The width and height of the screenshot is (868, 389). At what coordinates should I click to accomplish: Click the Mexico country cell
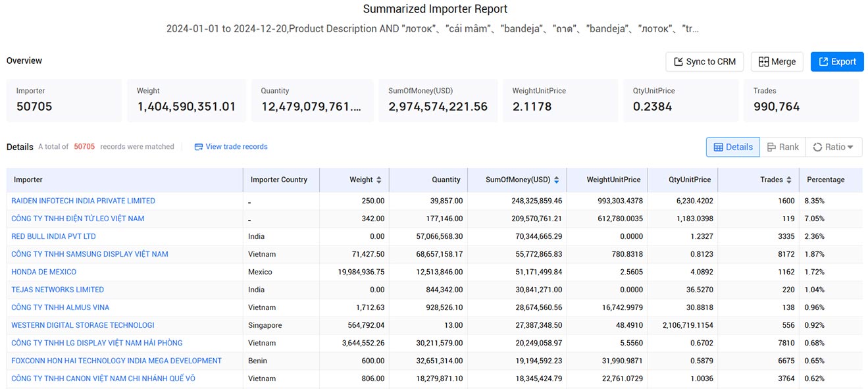[x=260, y=272]
